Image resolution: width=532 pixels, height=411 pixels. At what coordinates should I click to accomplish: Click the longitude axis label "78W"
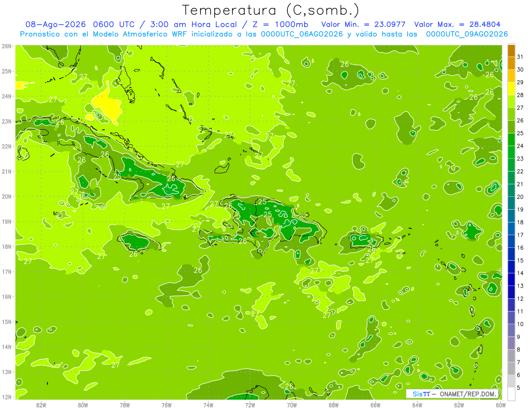point(125,404)
